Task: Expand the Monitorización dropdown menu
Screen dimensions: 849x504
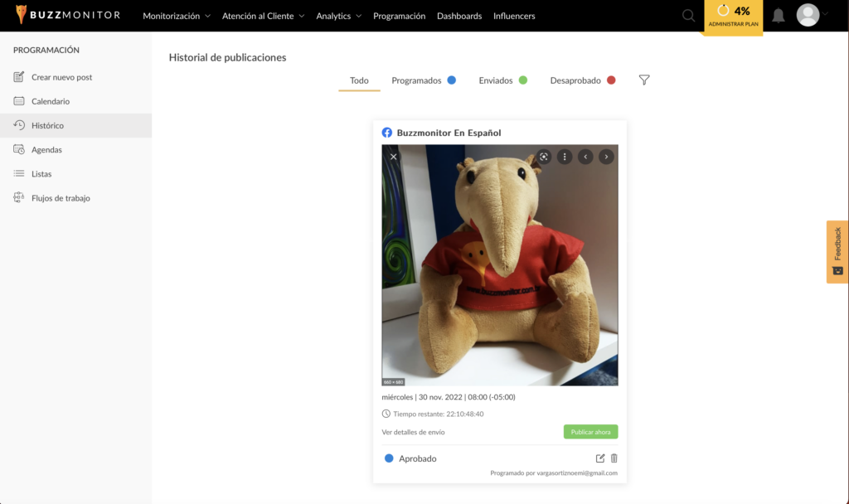Action: (177, 16)
